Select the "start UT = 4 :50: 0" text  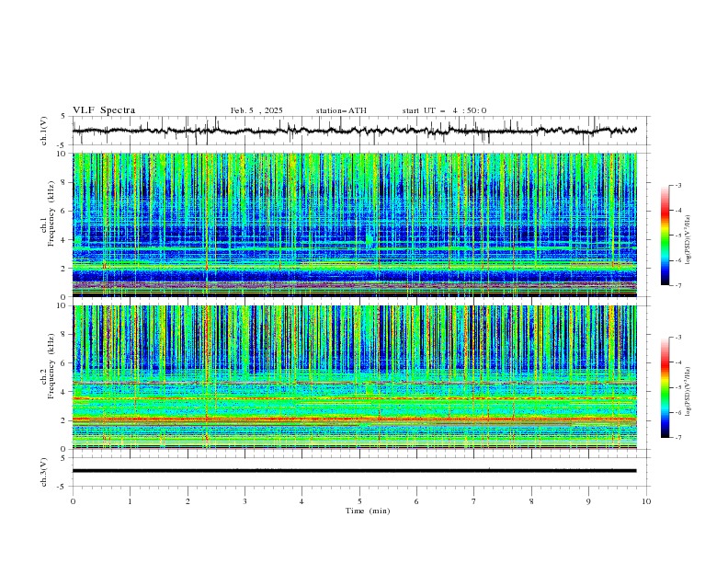[x=444, y=110]
